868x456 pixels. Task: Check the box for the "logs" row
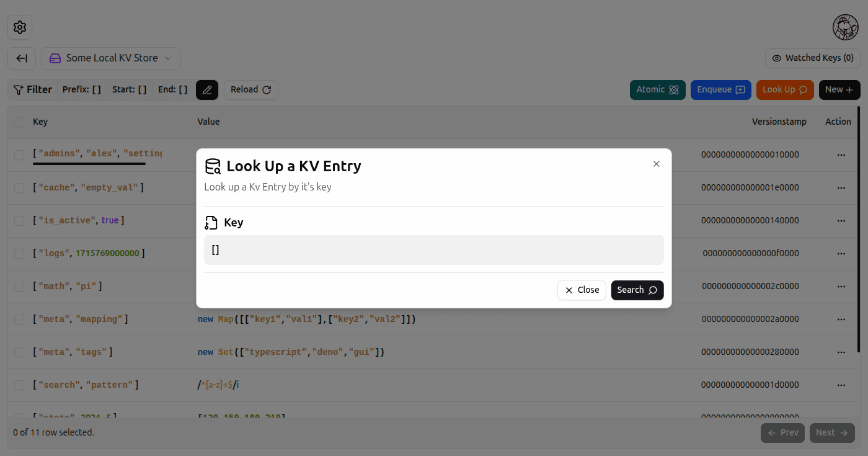[x=19, y=253]
